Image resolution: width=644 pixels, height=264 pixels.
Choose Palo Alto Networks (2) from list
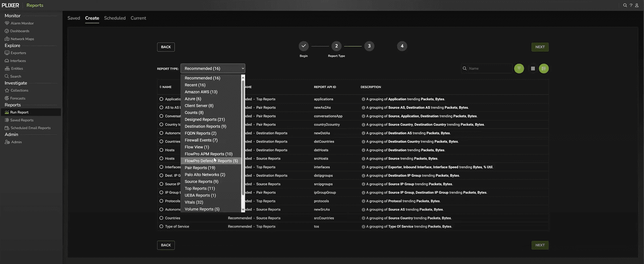coord(205,175)
